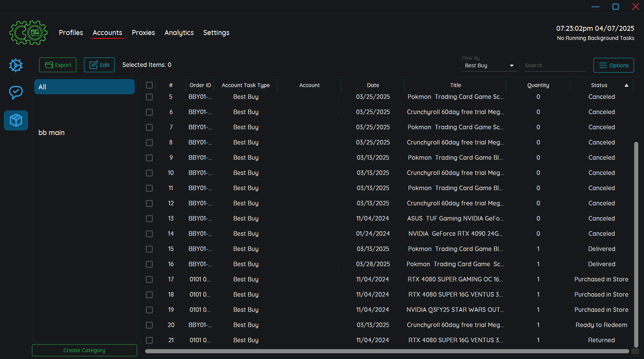Select the bb main category
644x359 pixels.
tap(52, 133)
